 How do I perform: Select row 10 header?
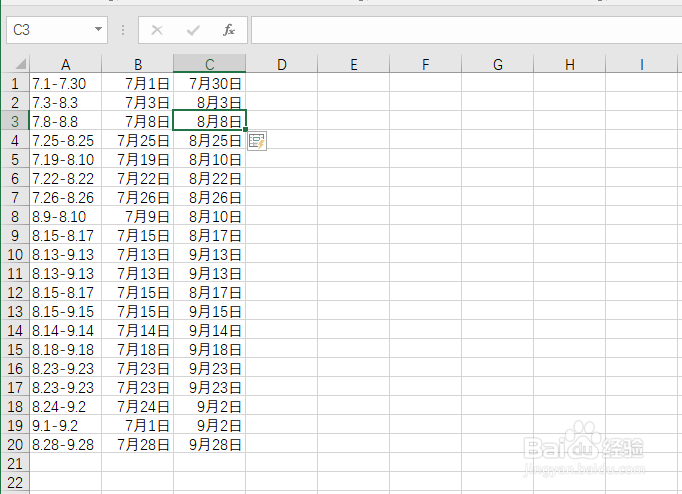tap(15, 254)
